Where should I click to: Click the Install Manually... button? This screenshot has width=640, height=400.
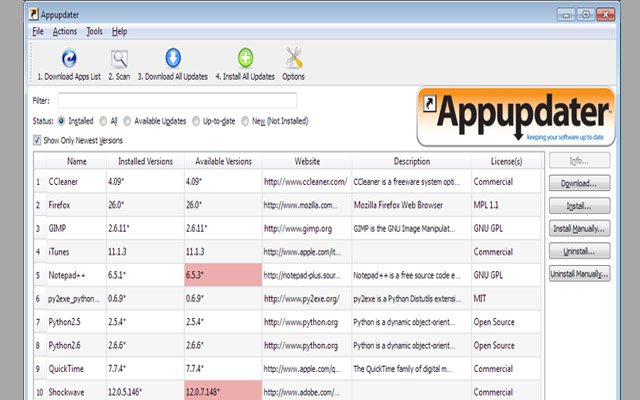pyautogui.click(x=578, y=228)
